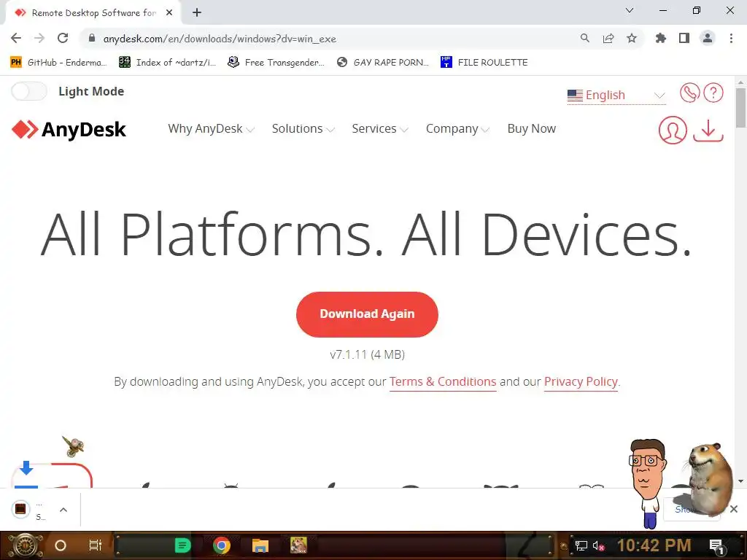Open the GitHub - Enderma... bookmark

58,63
